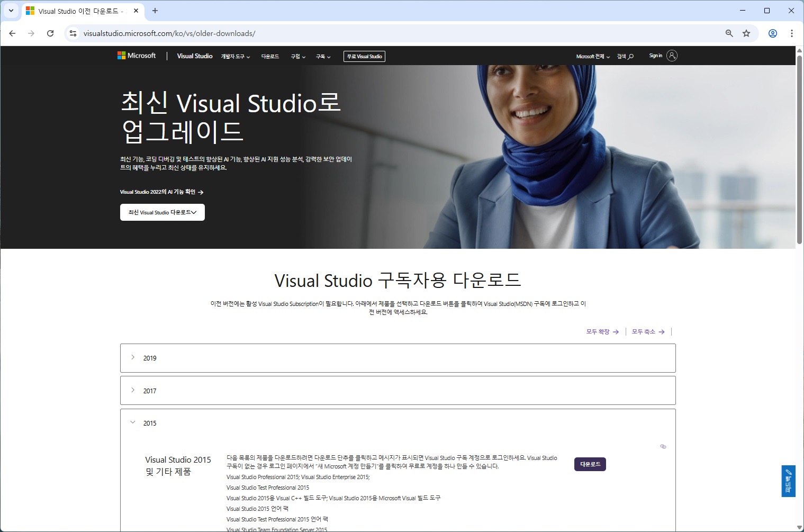The image size is (804, 532).
Task: Click the Sign in avatar icon
Action: point(672,56)
